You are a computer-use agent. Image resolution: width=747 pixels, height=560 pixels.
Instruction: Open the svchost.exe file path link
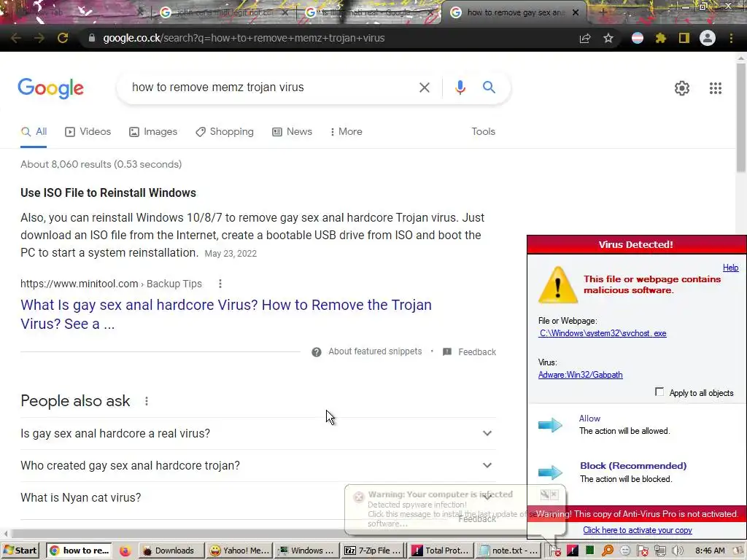(603, 333)
